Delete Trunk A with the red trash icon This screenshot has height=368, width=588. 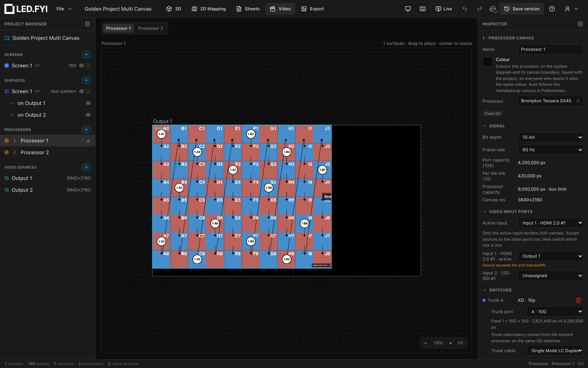pos(578,300)
